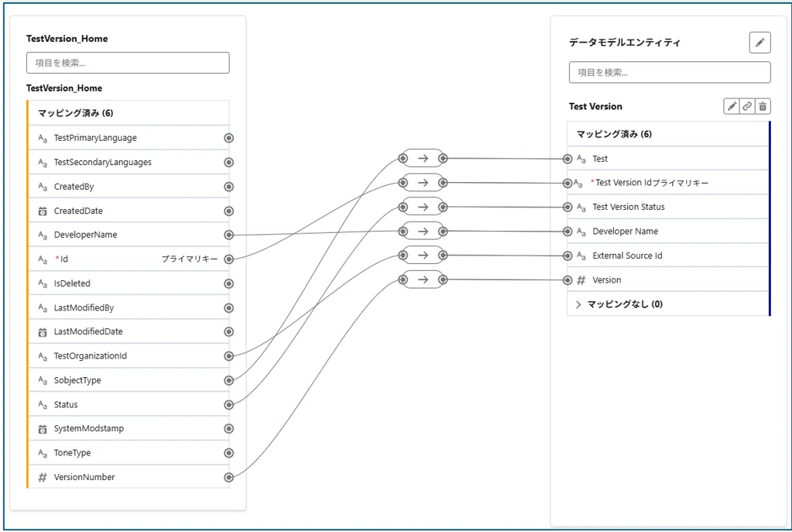Viewport: 792px width, 532px height.
Task: Select the Test Version Idプライマリキー target field
Action: pyautogui.click(x=668, y=183)
